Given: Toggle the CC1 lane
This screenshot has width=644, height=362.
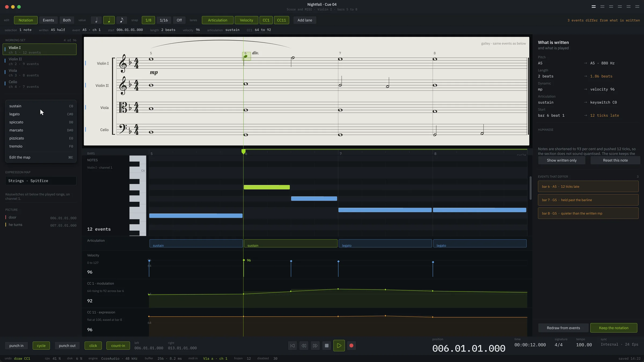Looking at the screenshot, I should coord(266,20).
